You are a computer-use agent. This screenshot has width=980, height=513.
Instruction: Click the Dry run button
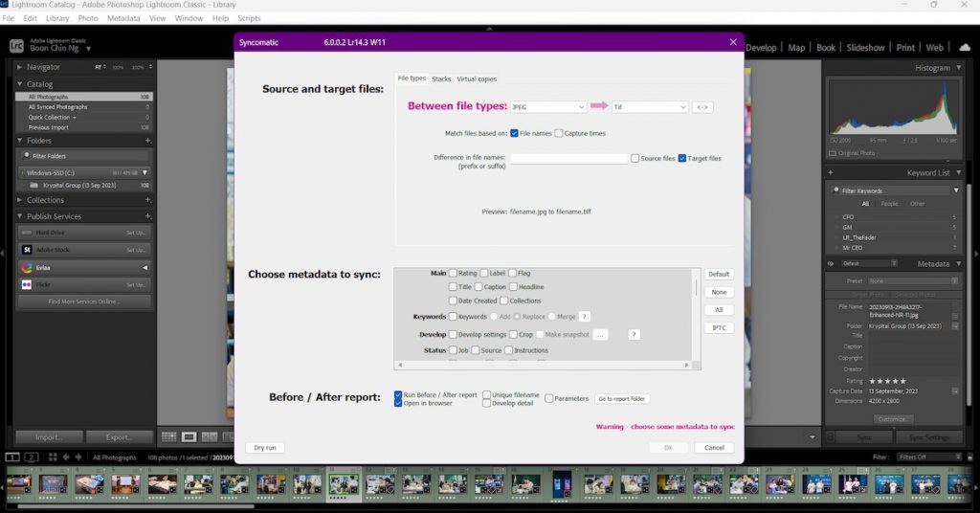[265, 447]
